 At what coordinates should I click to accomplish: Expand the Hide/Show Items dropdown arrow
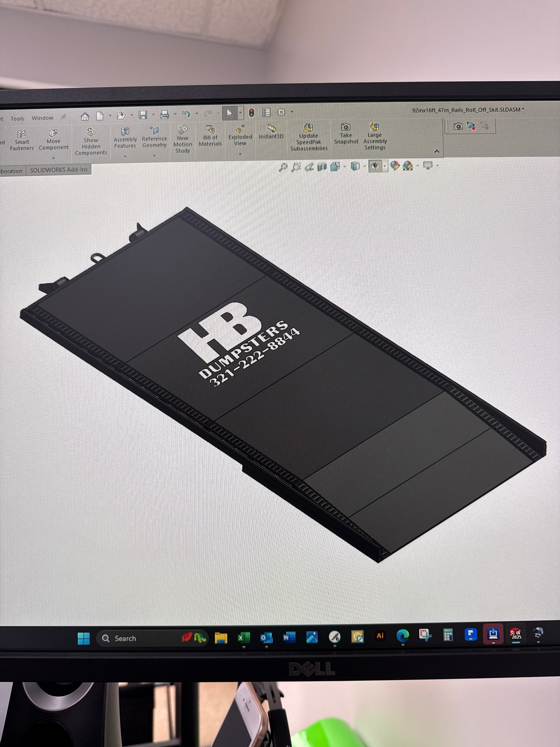384,166
